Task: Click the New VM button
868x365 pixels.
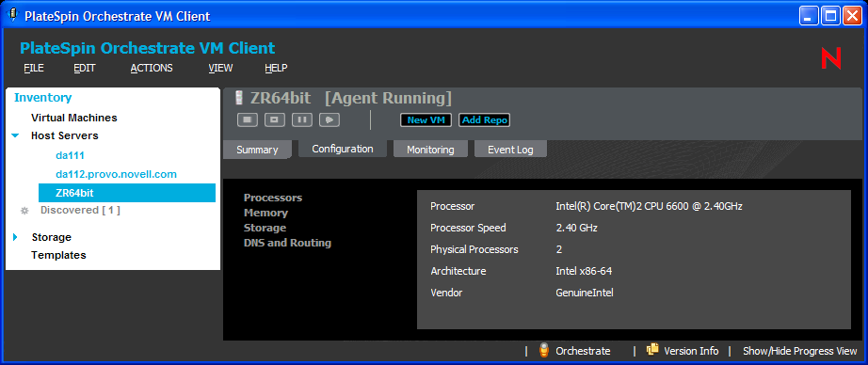Action: 426,120
